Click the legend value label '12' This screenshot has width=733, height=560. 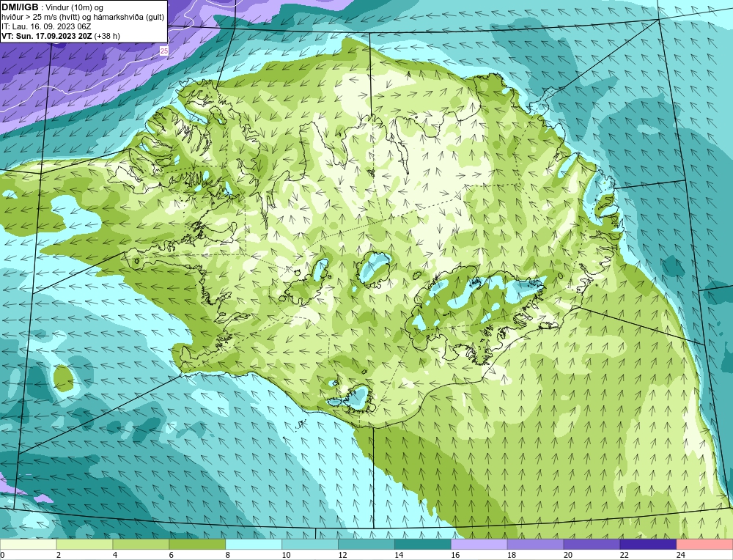click(x=342, y=555)
